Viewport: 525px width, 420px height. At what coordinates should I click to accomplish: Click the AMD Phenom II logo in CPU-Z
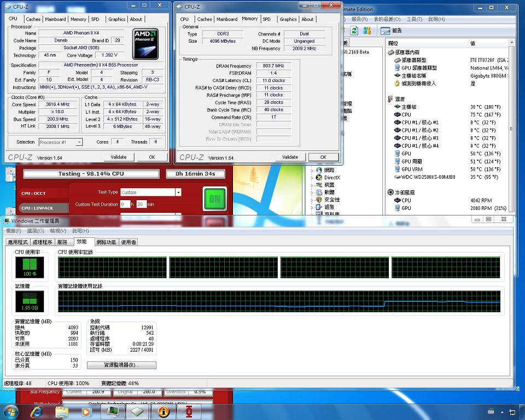pyautogui.click(x=145, y=44)
